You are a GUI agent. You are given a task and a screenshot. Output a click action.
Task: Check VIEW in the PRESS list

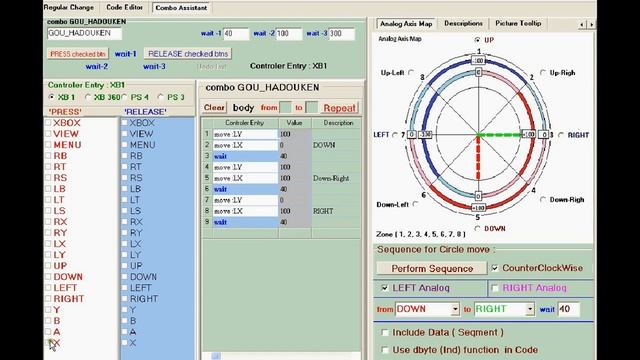pyautogui.click(x=48, y=133)
